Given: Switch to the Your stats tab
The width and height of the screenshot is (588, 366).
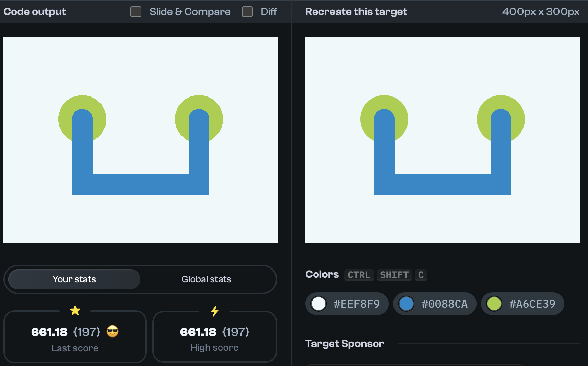Looking at the screenshot, I should pyautogui.click(x=74, y=279).
